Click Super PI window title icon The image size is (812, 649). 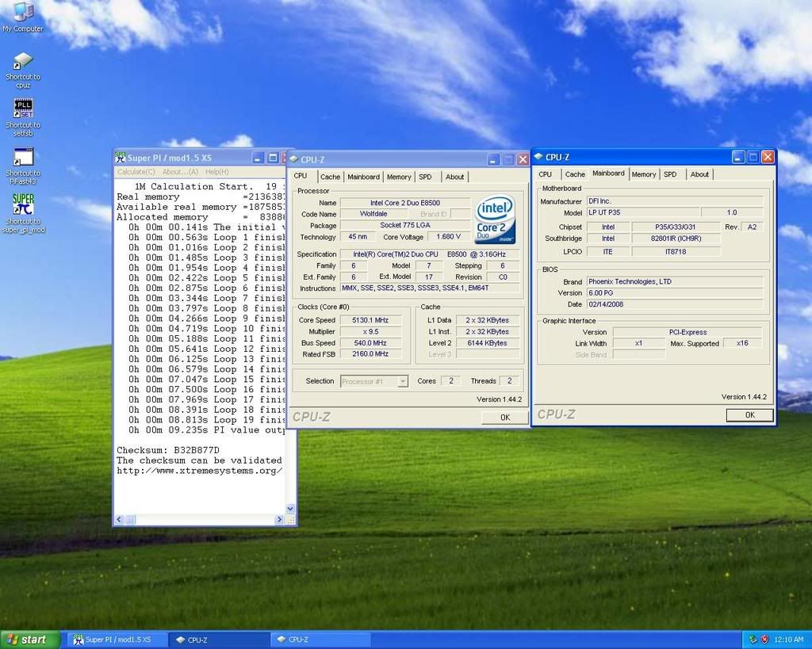click(121, 158)
